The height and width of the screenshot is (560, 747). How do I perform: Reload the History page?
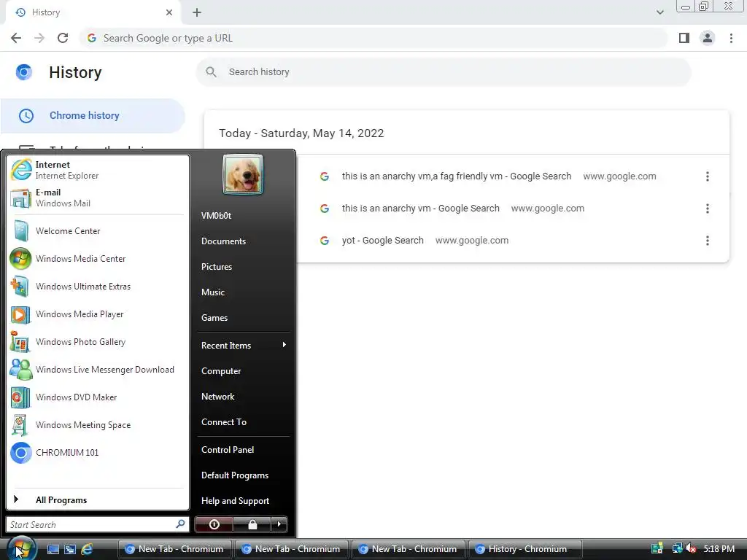click(63, 38)
